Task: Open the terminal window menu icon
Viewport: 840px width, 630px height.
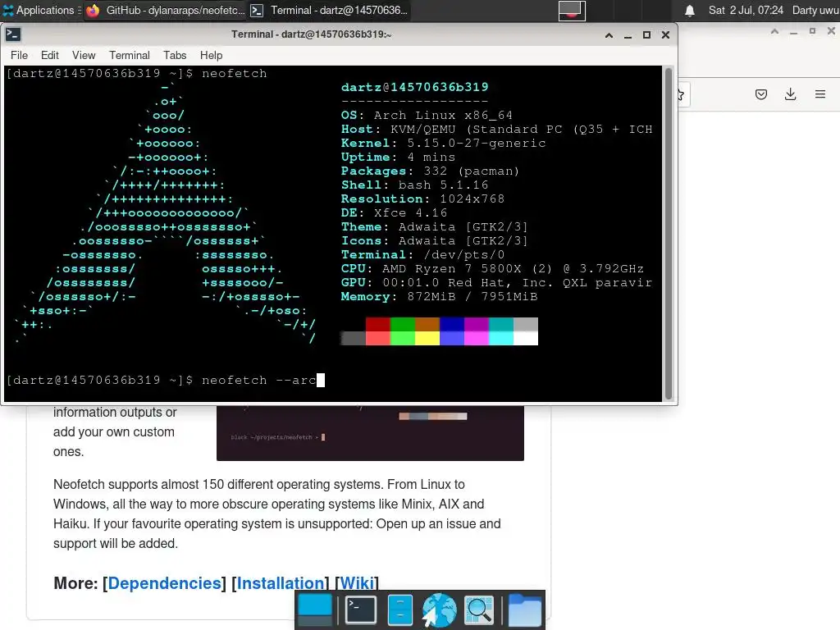Action: (13, 34)
